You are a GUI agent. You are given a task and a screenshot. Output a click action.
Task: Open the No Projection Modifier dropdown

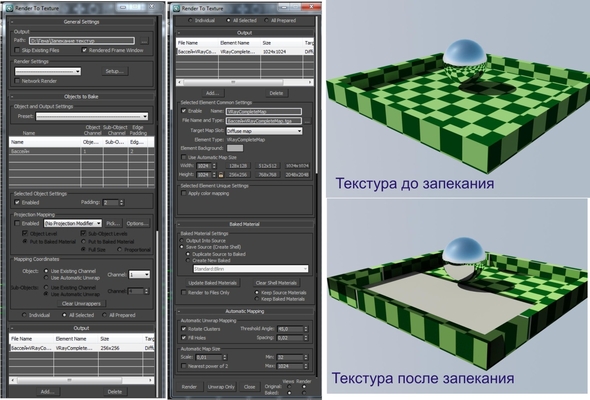coord(73,223)
